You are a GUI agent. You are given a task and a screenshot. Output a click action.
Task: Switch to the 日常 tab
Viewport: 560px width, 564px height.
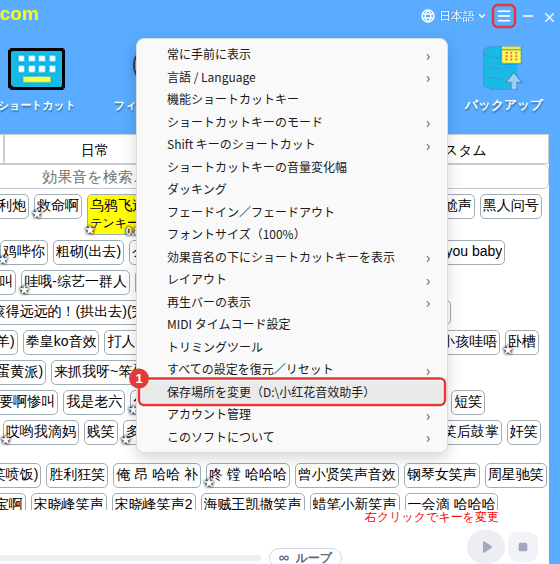coord(94,150)
